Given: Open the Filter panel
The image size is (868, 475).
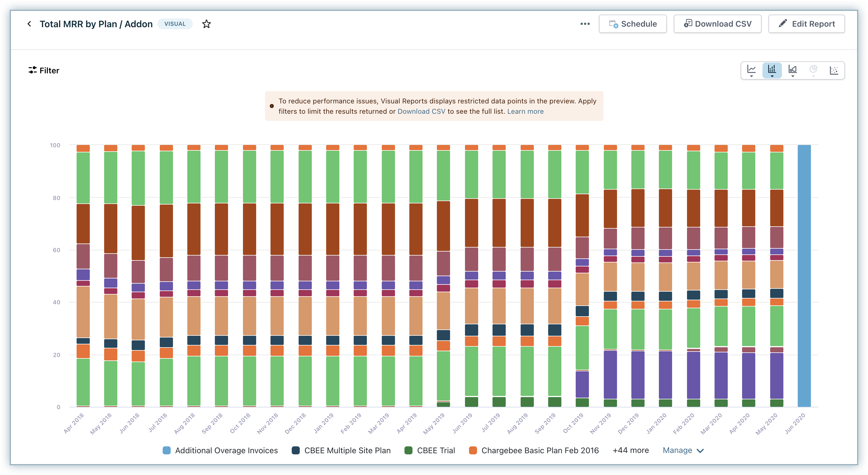Looking at the screenshot, I should [44, 70].
